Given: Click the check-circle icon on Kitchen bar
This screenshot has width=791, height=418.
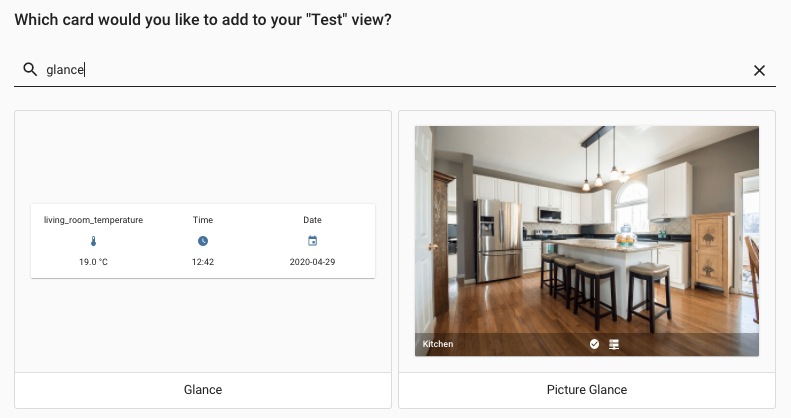Looking at the screenshot, I should tap(594, 344).
